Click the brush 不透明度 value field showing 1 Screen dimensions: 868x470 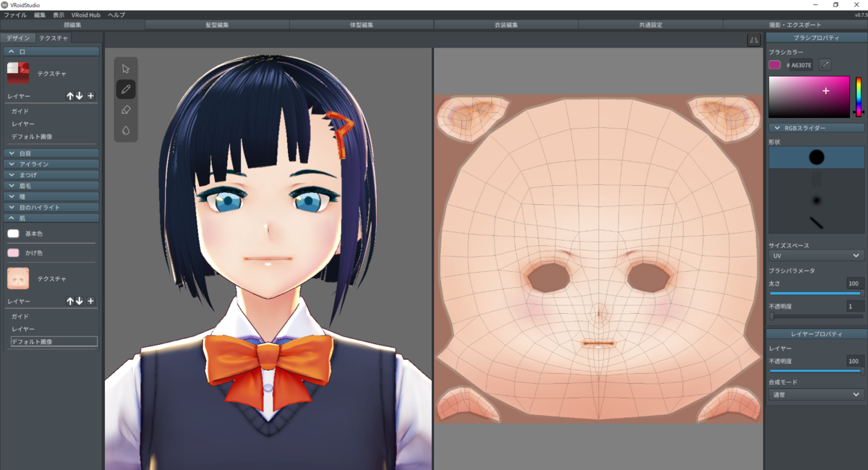(854, 307)
